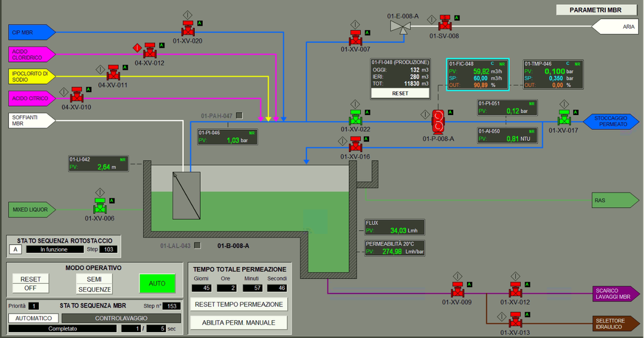The height and width of the screenshot is (338, 644).
Task: Open the 01-PI-051 pressure indicator faceplate
Action: click(507, 108)
